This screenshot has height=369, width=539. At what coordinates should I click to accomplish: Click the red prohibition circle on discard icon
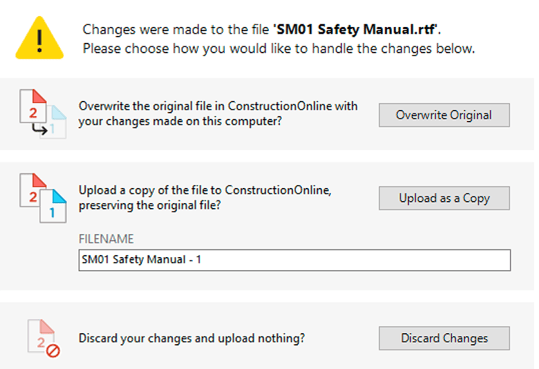point(53,351)
